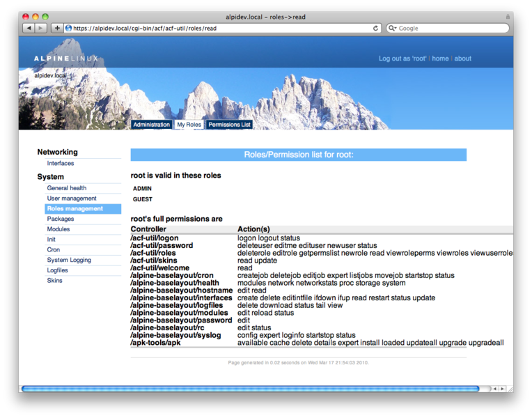Select Roles management in sidebar

[x=83, y=209]
